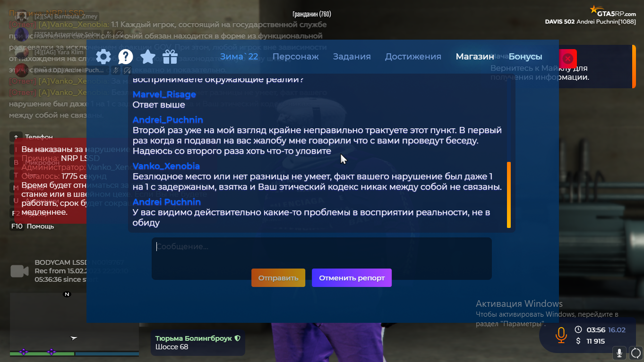Select the Магазин tab

tap(475, 57)
